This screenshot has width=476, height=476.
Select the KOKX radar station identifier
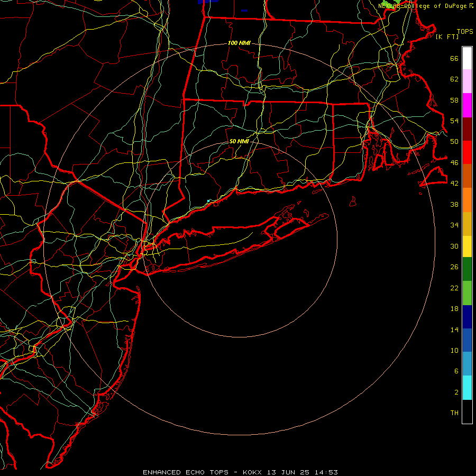click(252, 472)
